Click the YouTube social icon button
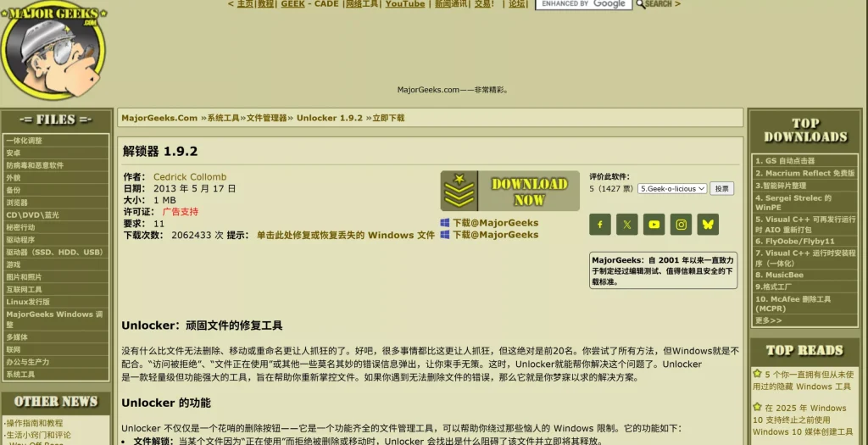Screen dimensions: 868x445 point(654,225)
